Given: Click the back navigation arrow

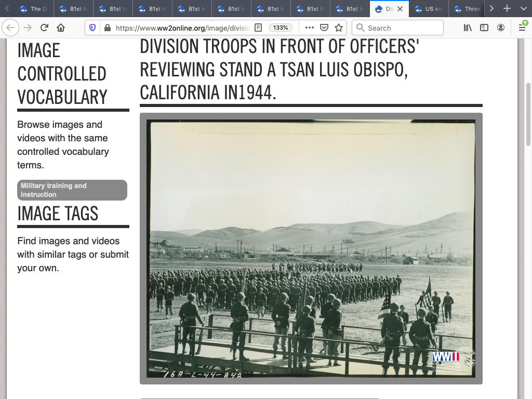Looking at the screenshot, I should pos(11,28).
